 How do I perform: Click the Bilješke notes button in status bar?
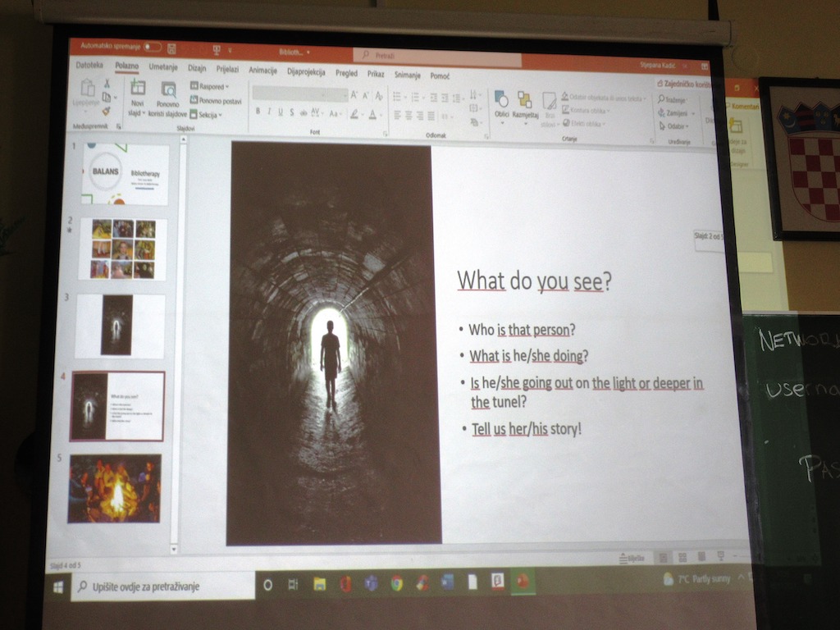[632, 558]
